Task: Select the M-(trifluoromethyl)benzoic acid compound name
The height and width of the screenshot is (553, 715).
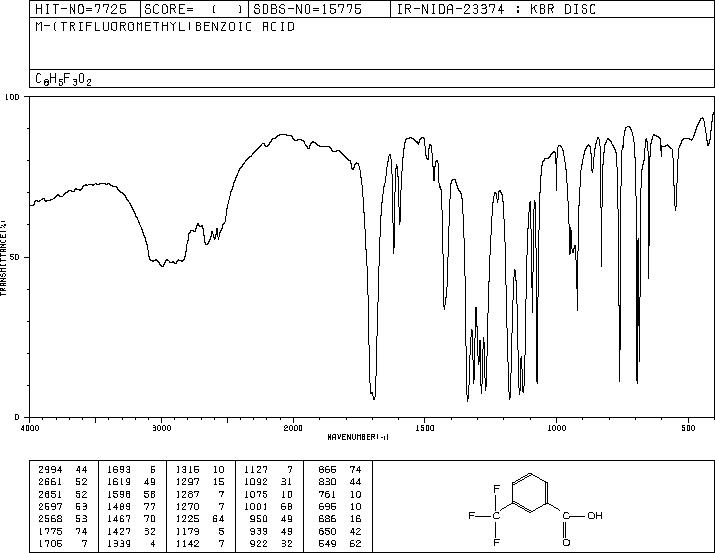Action: [165, 26]
